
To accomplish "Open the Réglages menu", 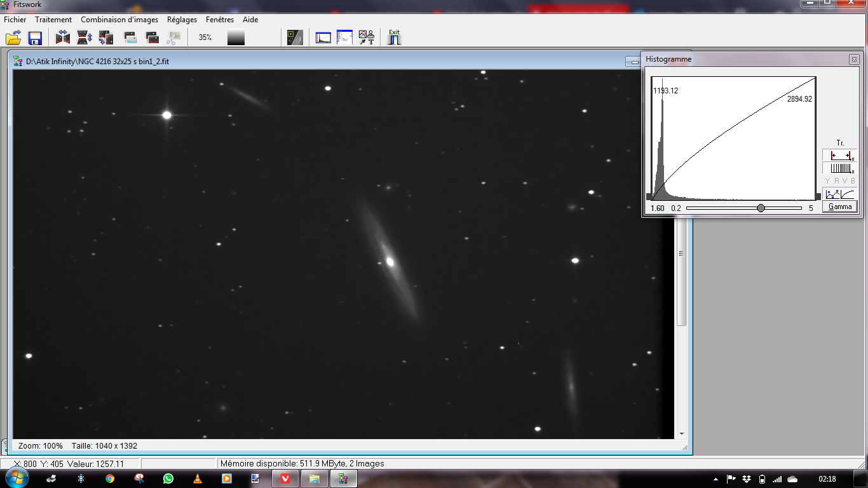I will (x=182, y=20).
